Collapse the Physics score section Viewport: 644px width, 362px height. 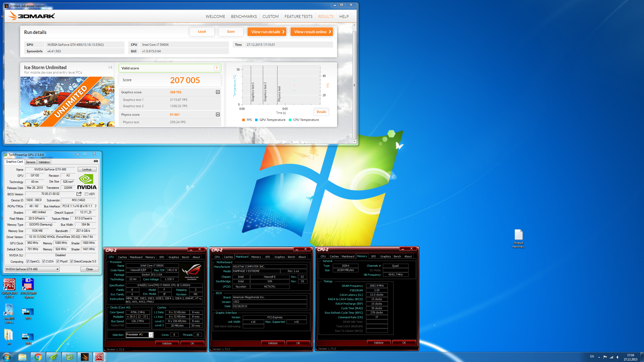(218, 115)
